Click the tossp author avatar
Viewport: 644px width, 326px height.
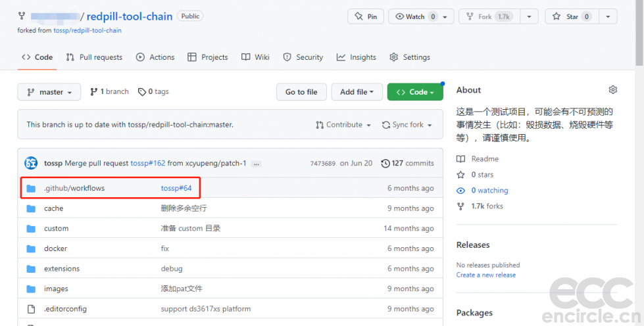pyautogui.click(x=31, y=163)
